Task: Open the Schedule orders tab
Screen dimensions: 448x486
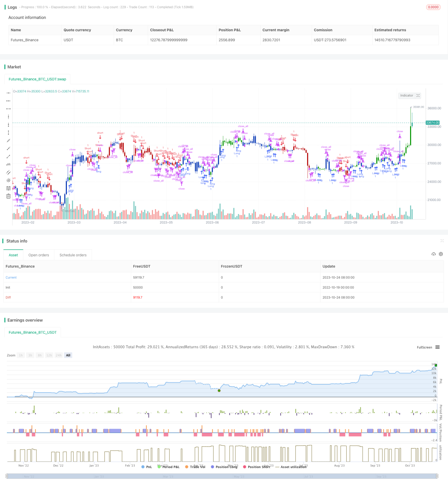Action: coord(73,255)
